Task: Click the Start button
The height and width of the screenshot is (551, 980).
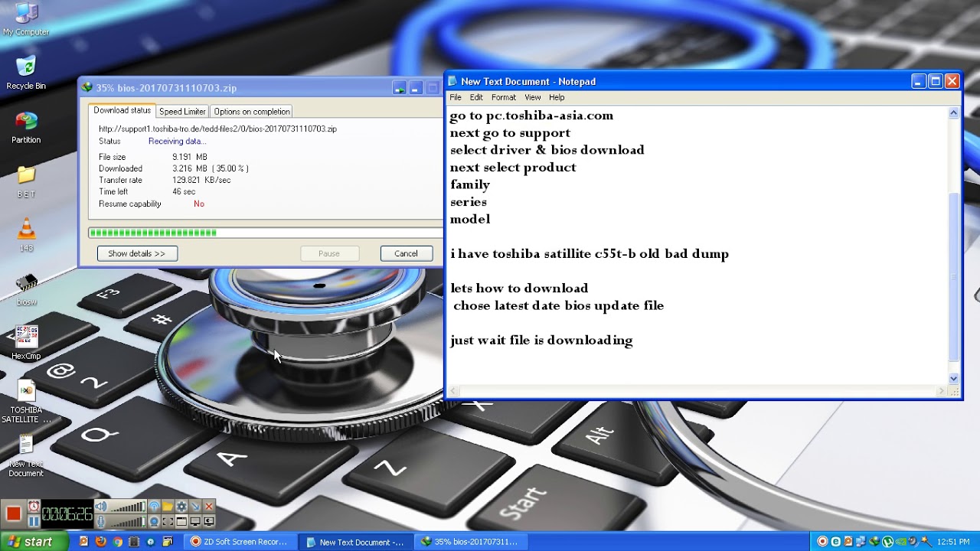Action: click(x=34, y=541)
